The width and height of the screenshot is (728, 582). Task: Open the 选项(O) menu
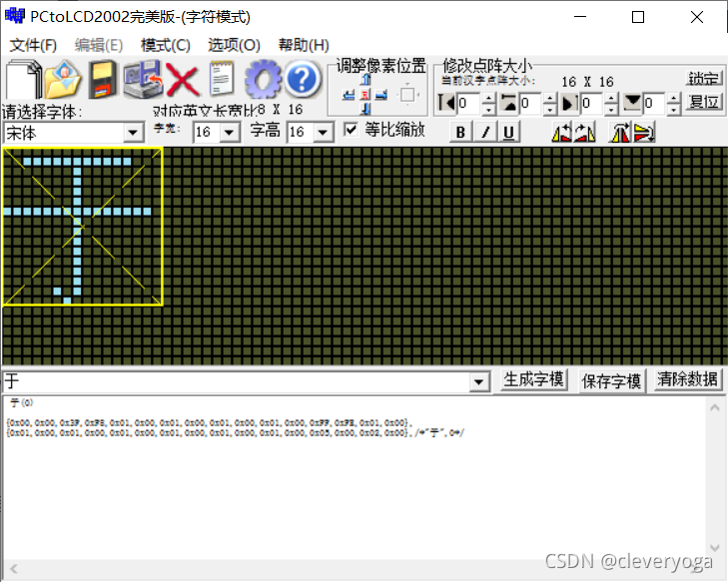[234, 45]
